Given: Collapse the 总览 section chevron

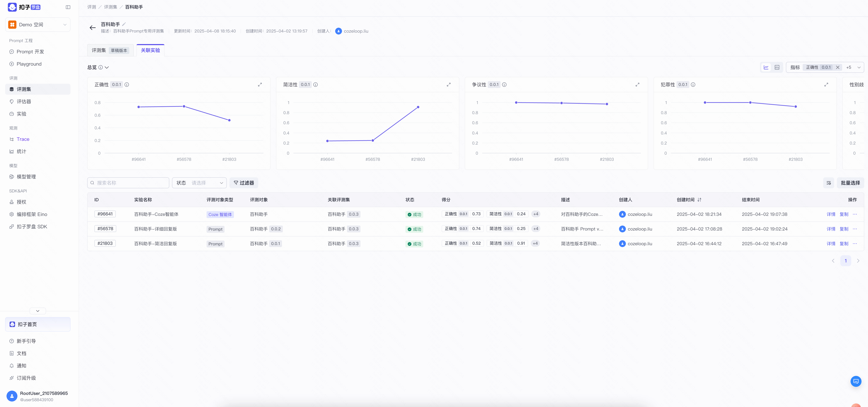Looking at the screenshot, I should coord(107,67).
